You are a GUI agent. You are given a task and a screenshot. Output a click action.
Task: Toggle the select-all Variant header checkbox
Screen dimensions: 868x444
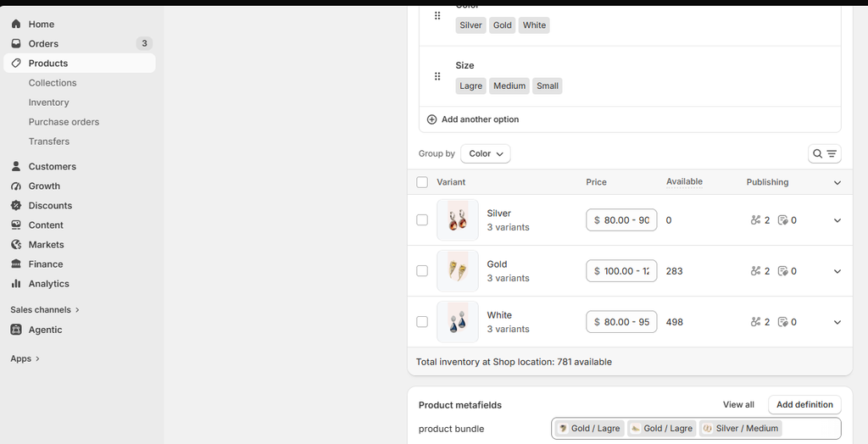(422, 182)
